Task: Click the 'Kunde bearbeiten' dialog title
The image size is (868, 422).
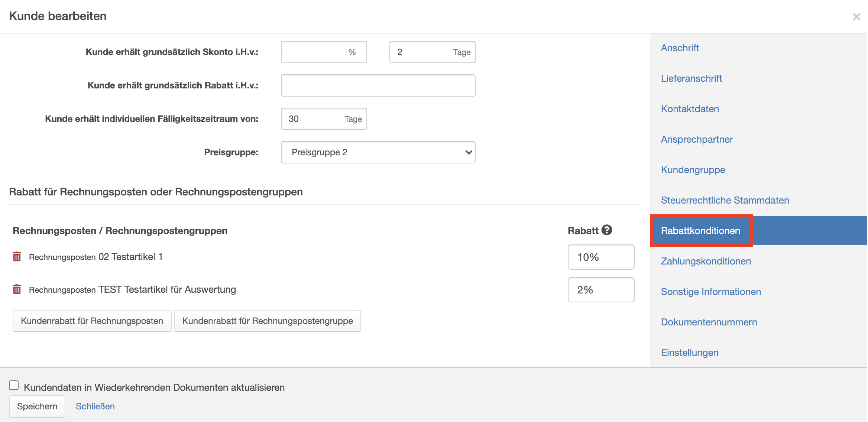Action: (x=58, y=16)
